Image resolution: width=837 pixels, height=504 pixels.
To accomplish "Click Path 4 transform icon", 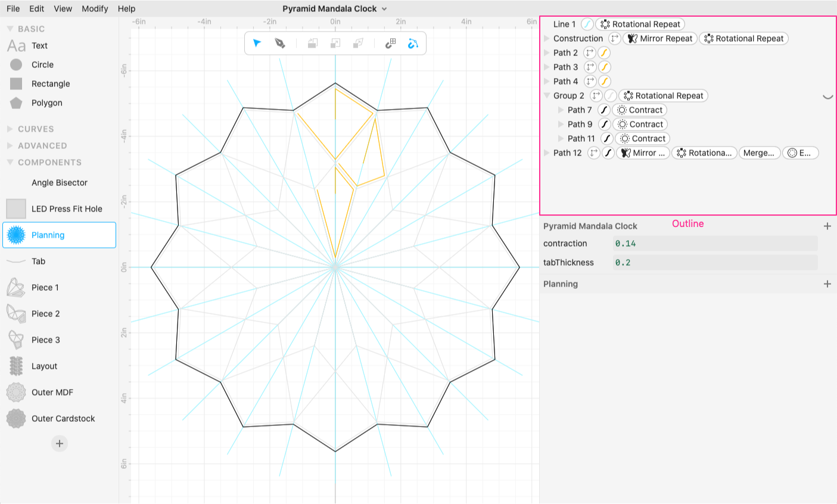I will coord(590,81).
